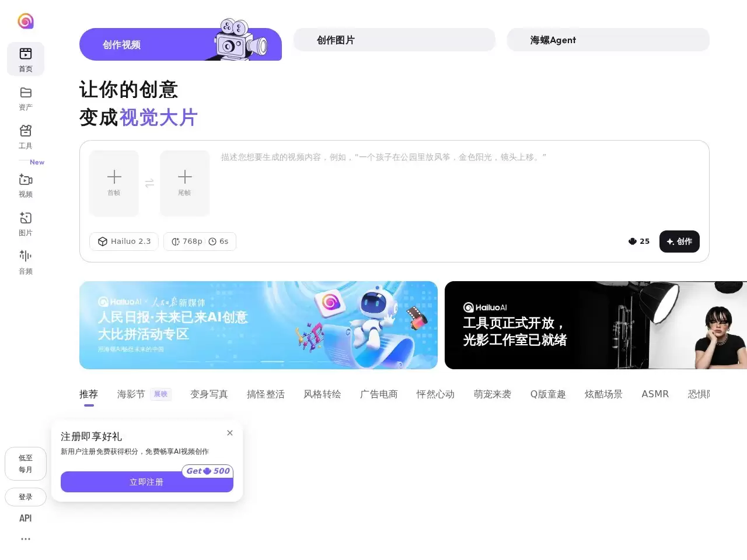
Task: Select the 海螺Agent tab
Action: (608, 40)
